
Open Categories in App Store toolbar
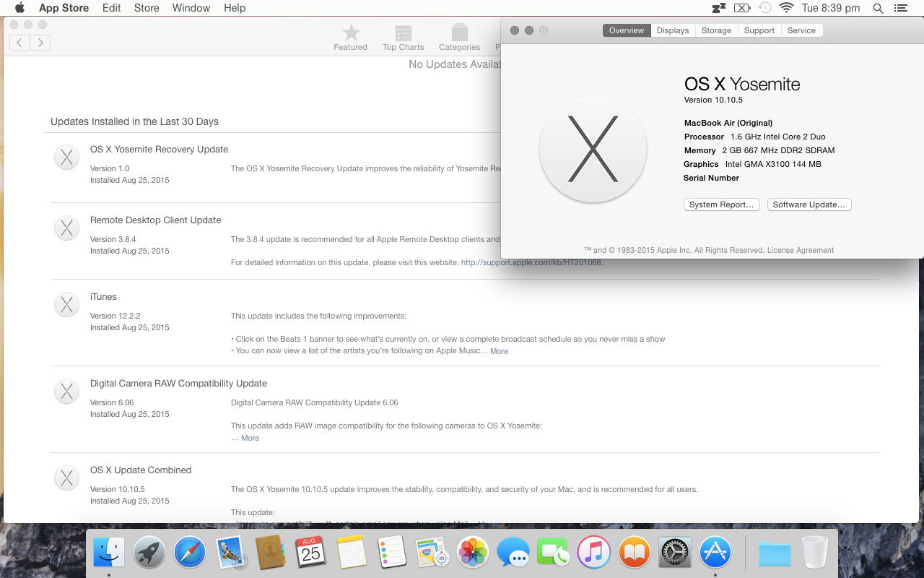pyautogui.click(x=459, y=38)
